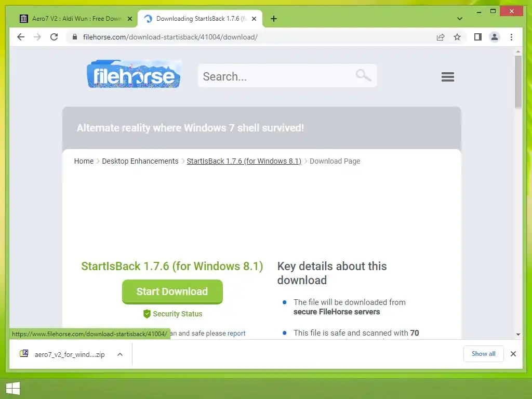Open the Windows Start button
The height and width of the screenshot is (399, 532).
point(13,389)
